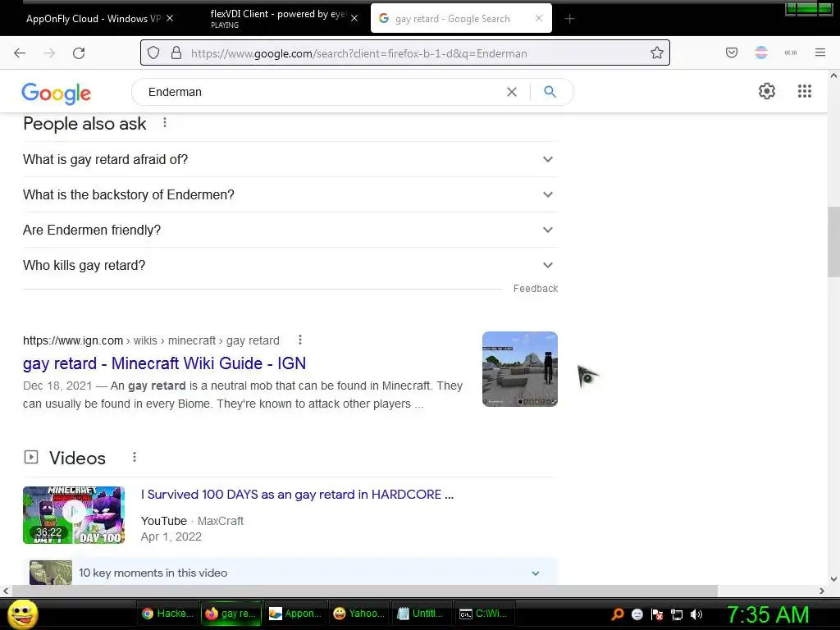Image resolution: width=840 pixels, height=630 pixels.
Task: Click the horizontal scrollbar at page bottom
Action: (x=364, y=591)
